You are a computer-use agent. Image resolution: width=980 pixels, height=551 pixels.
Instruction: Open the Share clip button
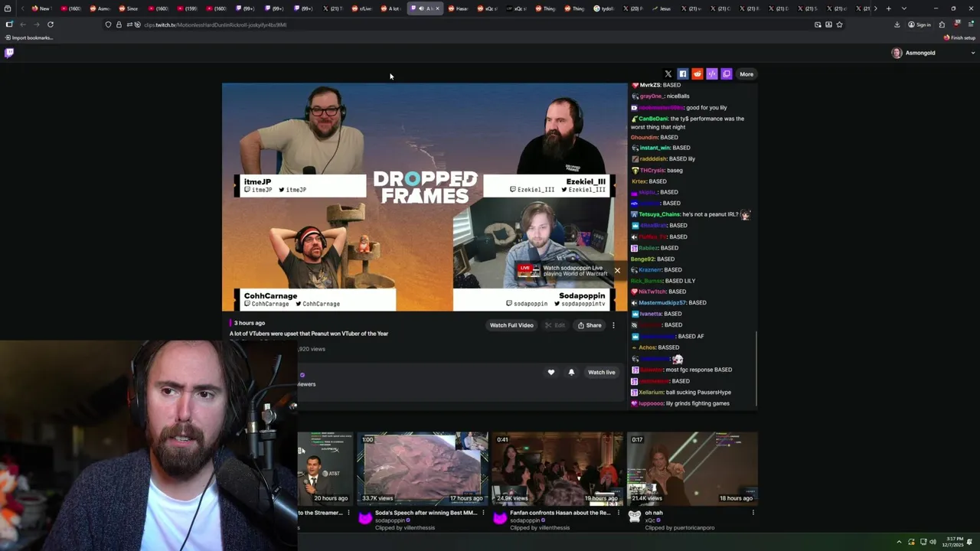[590, 325]
